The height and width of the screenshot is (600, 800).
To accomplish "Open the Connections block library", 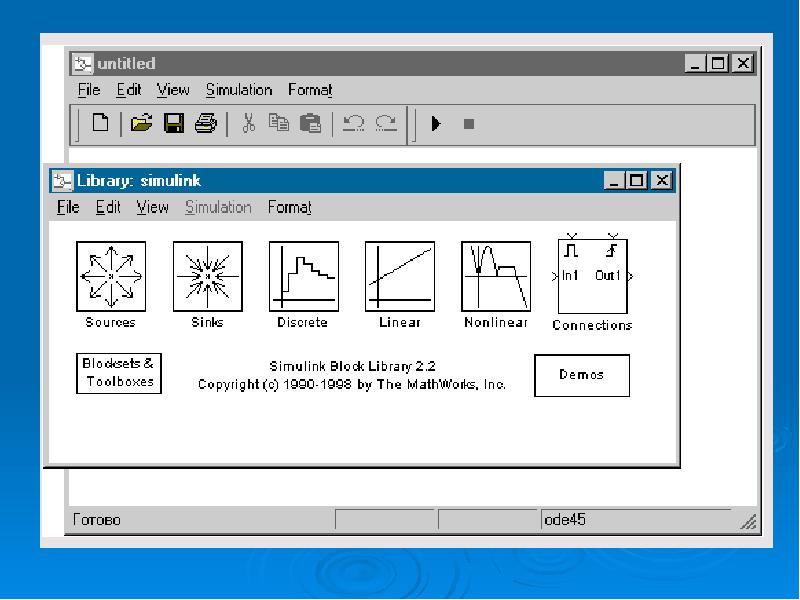I will pos(592,276).
